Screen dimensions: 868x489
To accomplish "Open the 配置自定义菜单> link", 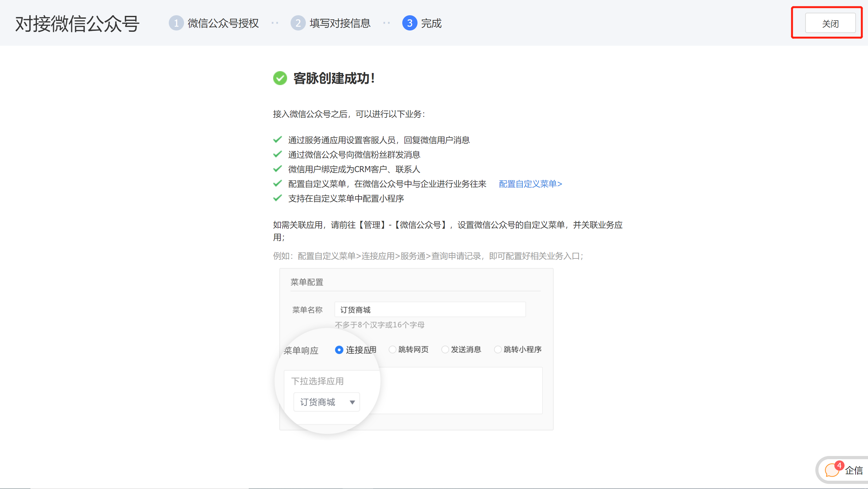I will 530,184.
